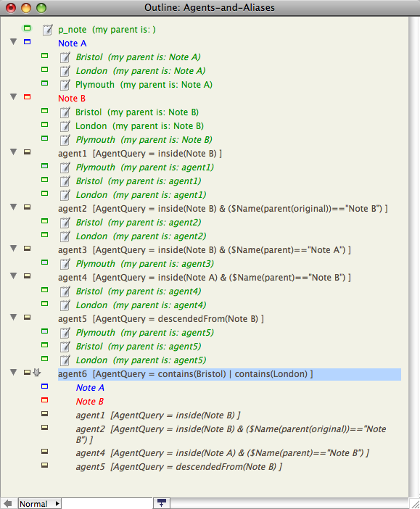Collapse the agent1 results

pos(13,152)
